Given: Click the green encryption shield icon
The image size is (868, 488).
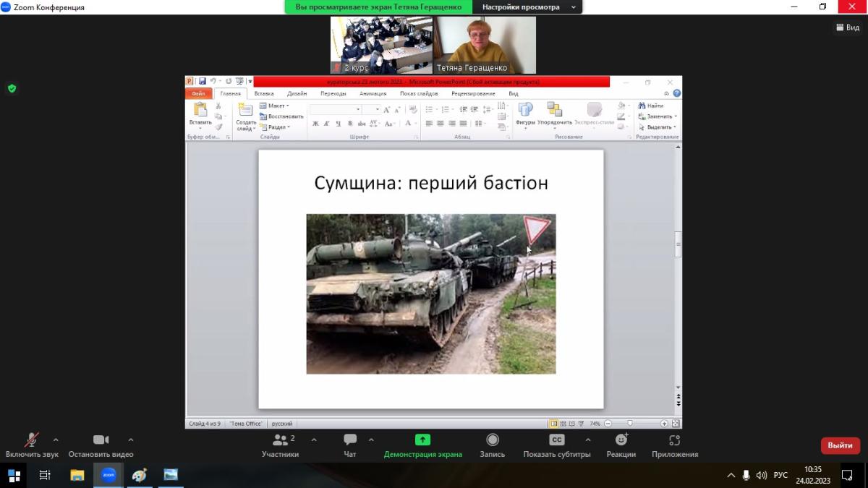Looking at the screenshot, I should (12, 88).
